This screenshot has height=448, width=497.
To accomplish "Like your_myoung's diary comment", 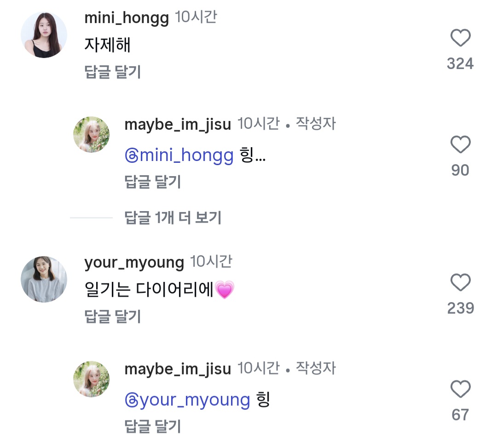I will coord(460,282).
